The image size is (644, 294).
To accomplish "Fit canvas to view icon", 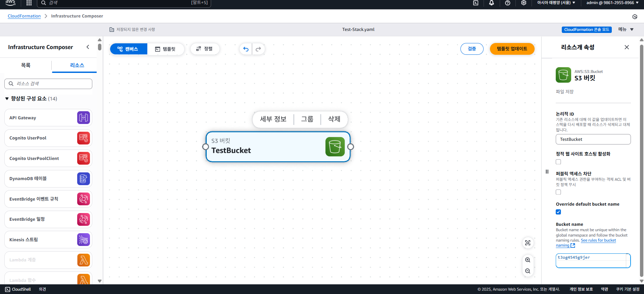I will coord(528,243).
